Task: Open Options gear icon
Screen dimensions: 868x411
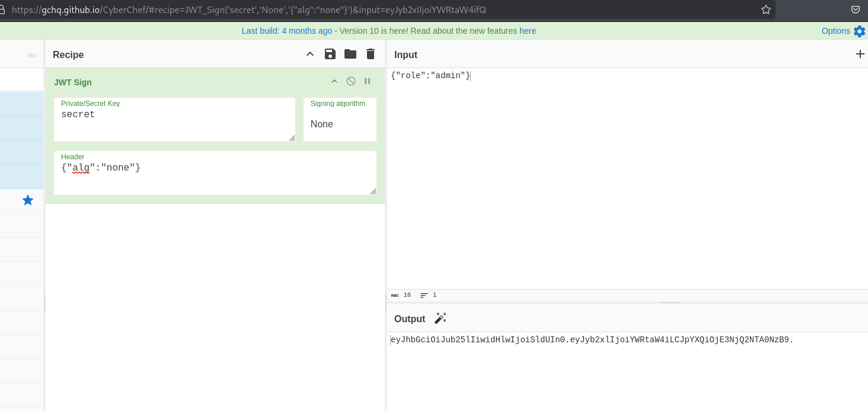Action: point(859,31)
